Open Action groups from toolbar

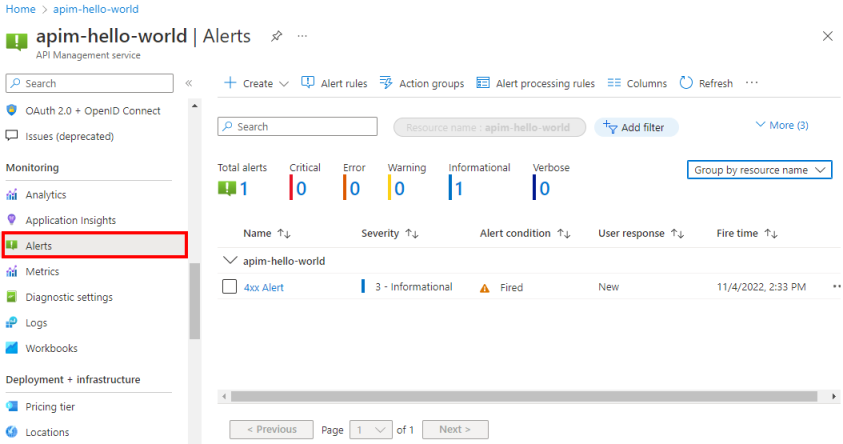point(422,83)
